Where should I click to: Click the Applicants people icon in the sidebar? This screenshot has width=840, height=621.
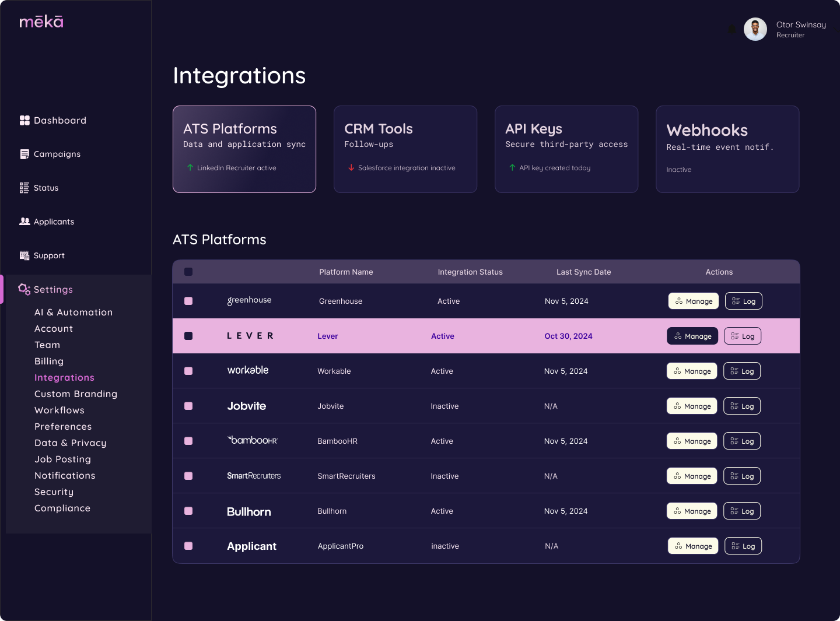(24, 222)
